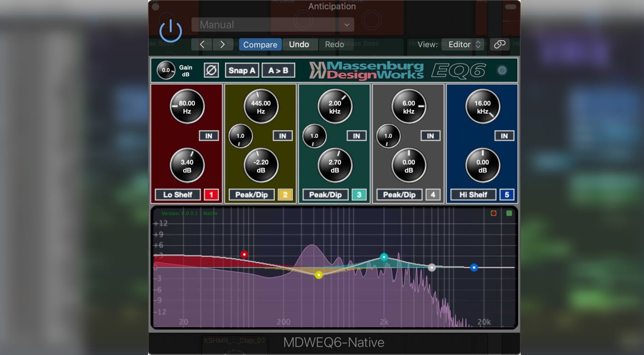
Task: Select band number 5 blue tab
Action: tap(507, 195)
